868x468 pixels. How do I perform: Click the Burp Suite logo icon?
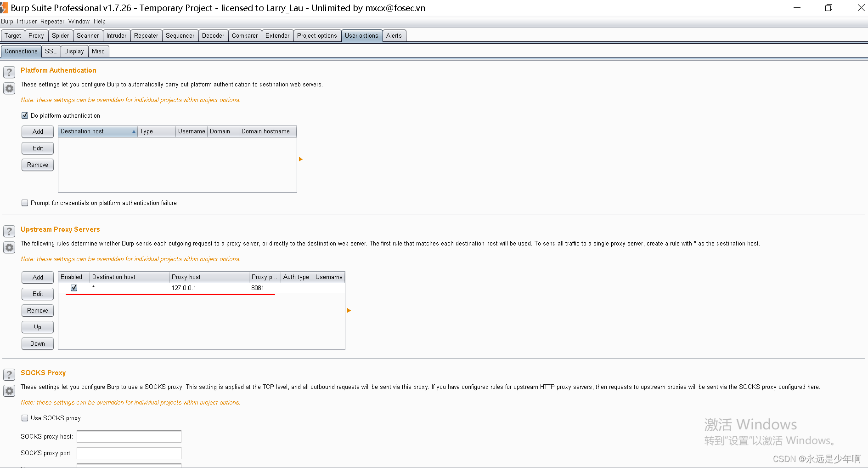click(4, 8)
